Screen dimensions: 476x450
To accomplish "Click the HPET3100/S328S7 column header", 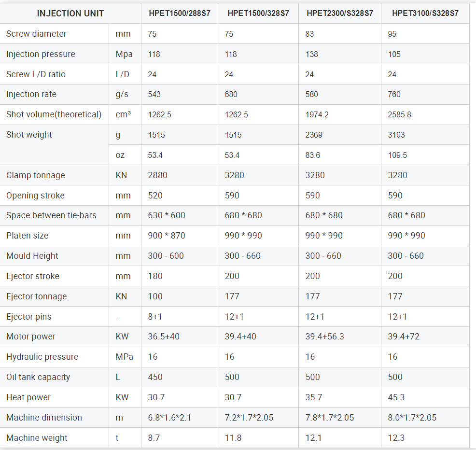I will click(425, 14).
